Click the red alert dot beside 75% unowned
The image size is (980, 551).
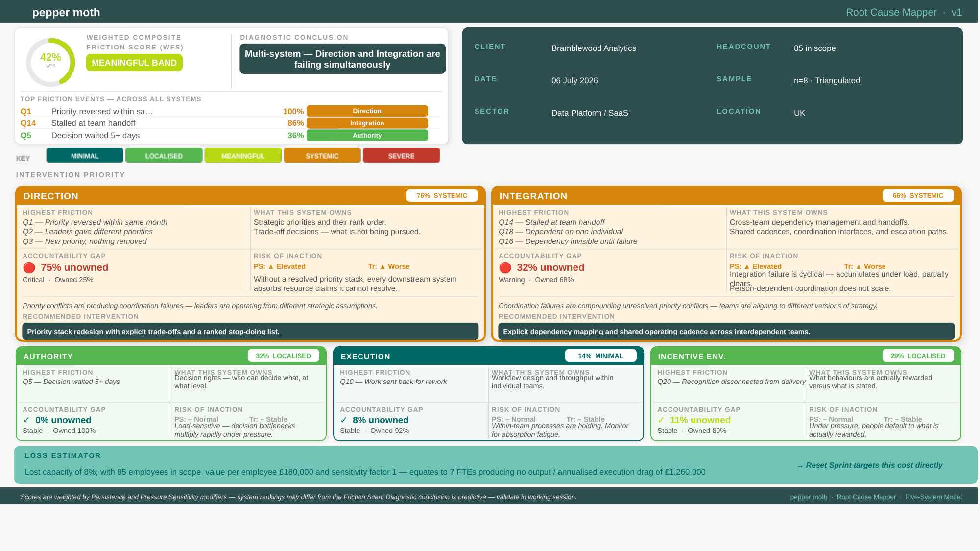pyautogui.click(x=29, y=267)
